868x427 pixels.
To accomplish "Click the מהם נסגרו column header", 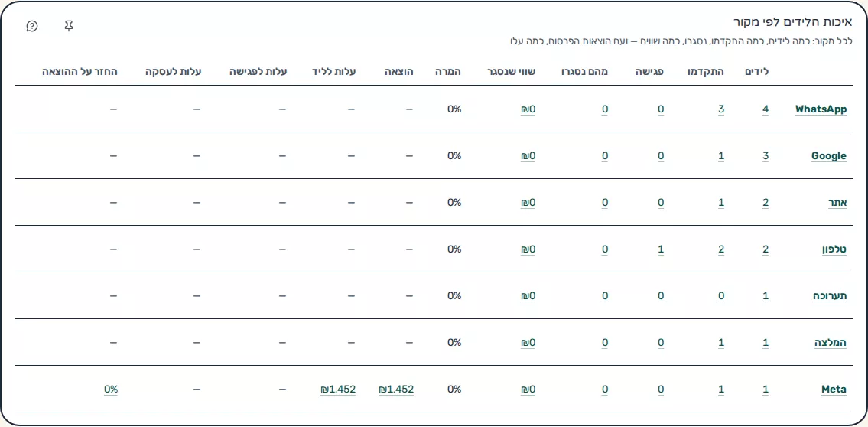I will pos(584,72).
